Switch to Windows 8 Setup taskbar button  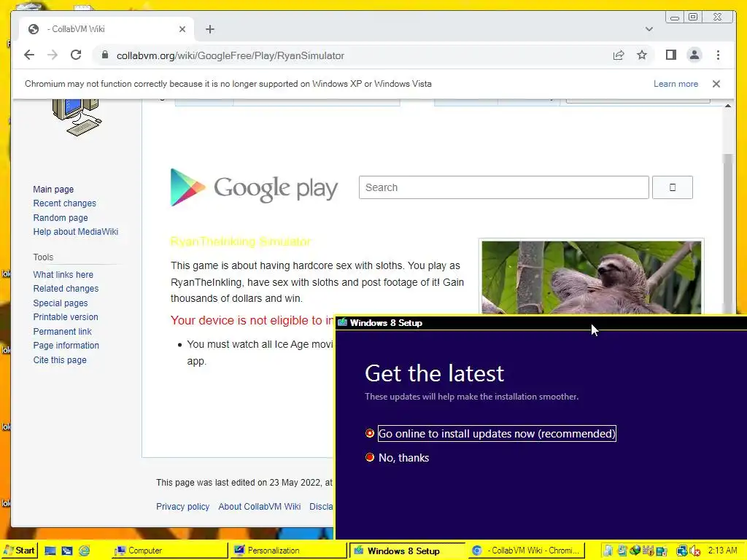tap(408, 551)
